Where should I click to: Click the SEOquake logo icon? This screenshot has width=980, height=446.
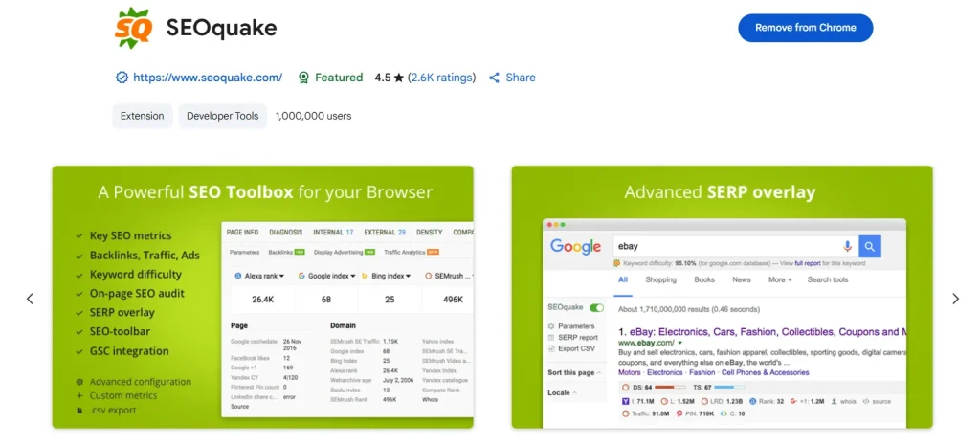132,28
